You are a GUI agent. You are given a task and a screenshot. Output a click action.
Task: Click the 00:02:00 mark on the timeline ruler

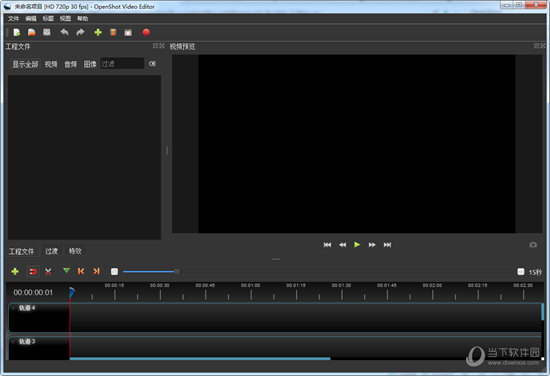coord(432,286)
